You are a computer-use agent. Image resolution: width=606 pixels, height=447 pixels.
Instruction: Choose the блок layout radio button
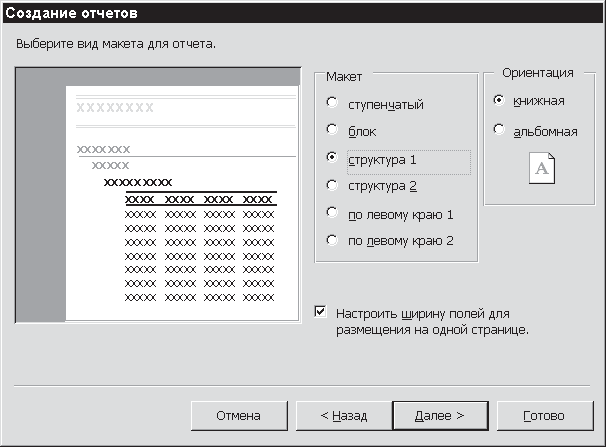click(332, 130)
